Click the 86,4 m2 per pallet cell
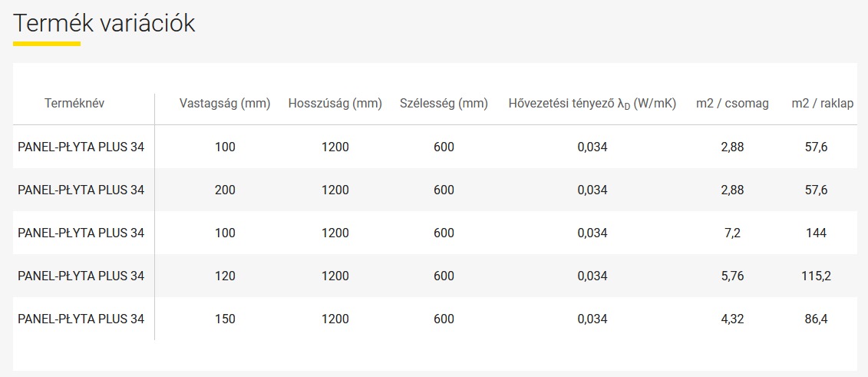Viewport: 868px width, 377px height. [x=817, y=319]
